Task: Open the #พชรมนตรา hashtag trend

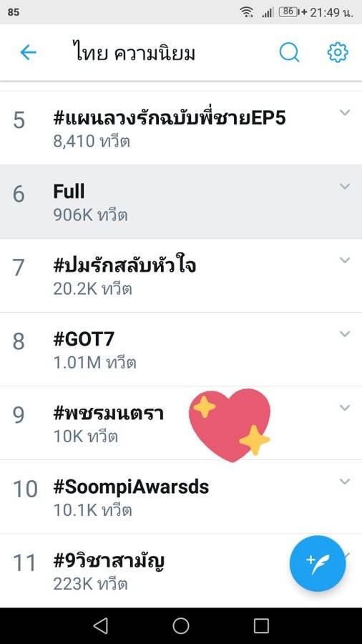Action: [181, 423]
